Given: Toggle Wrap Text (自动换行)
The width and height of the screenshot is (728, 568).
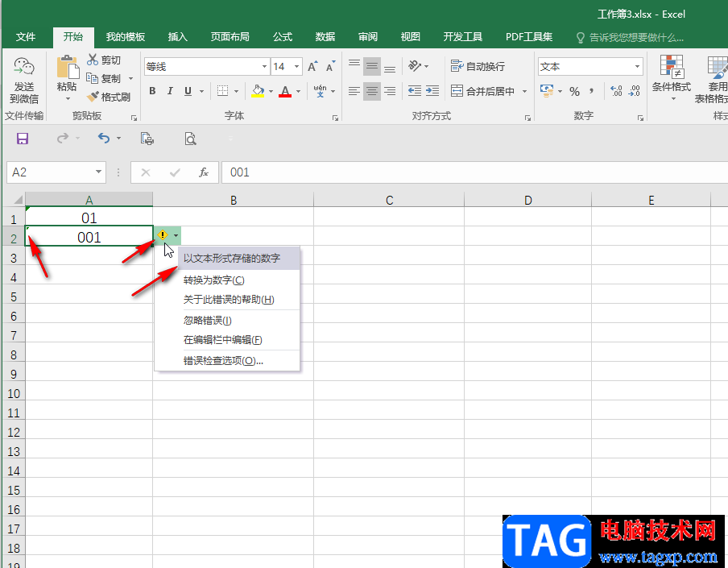Looking at the screenshot, I should 478,66.
